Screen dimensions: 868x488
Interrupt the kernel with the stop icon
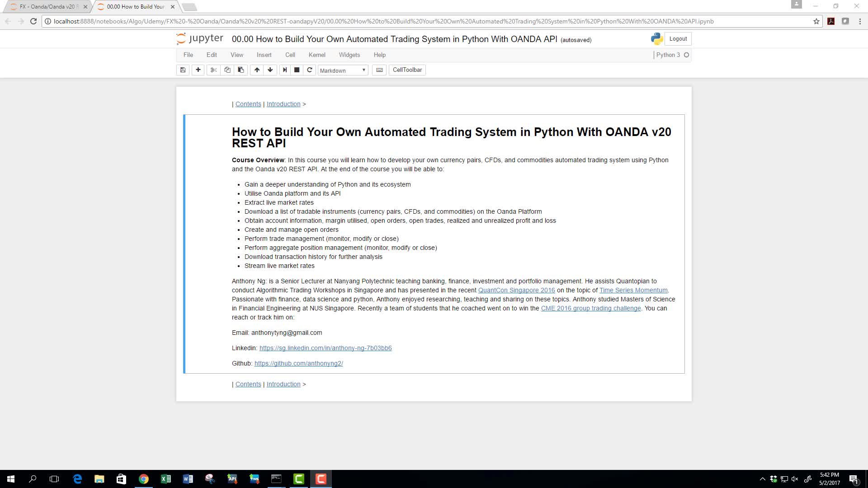pyautogui.click(x=297, y=70)
